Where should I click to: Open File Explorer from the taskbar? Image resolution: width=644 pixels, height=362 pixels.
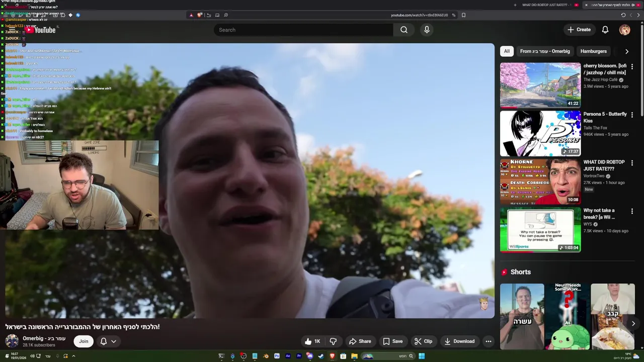pyautogui.click(x=354, y=356)
